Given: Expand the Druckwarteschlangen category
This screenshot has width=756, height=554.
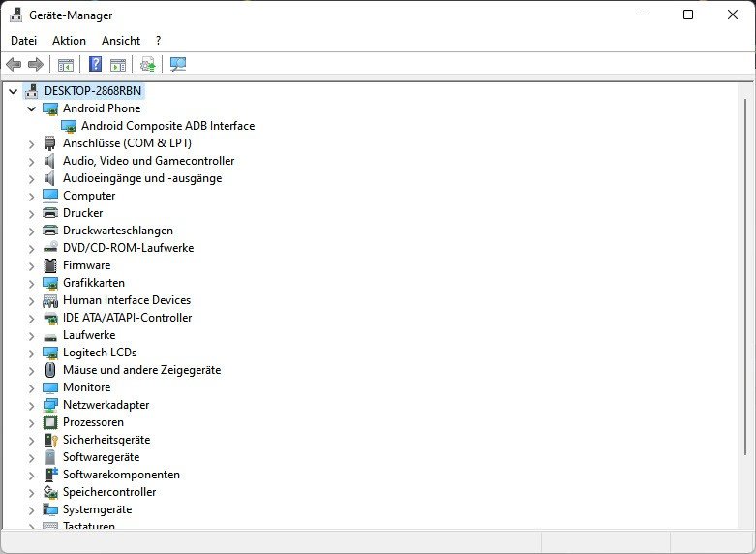Looking at the screenshot, I should (31, 231).
